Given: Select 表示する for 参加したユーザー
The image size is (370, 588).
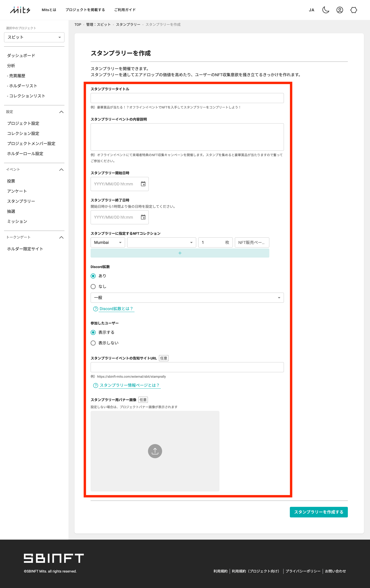Looking at the screenshot, I should pos(93,332).
